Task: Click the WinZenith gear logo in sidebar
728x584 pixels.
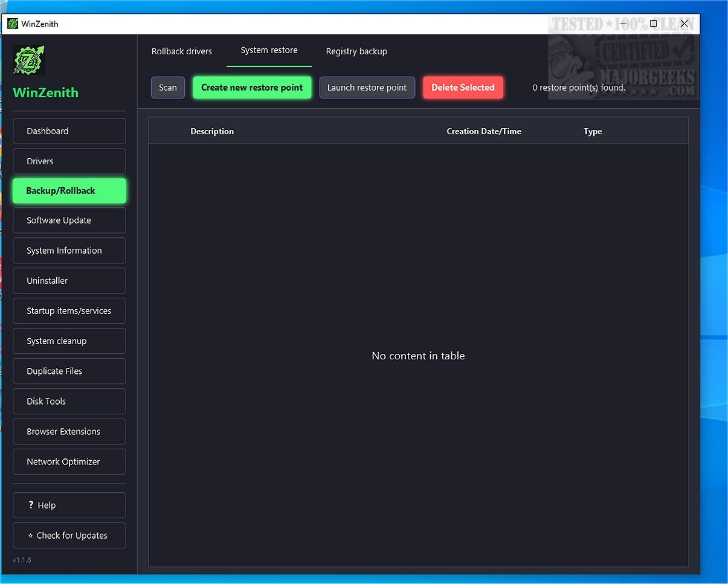Action: pyautogui.click(x=29, y=60)
